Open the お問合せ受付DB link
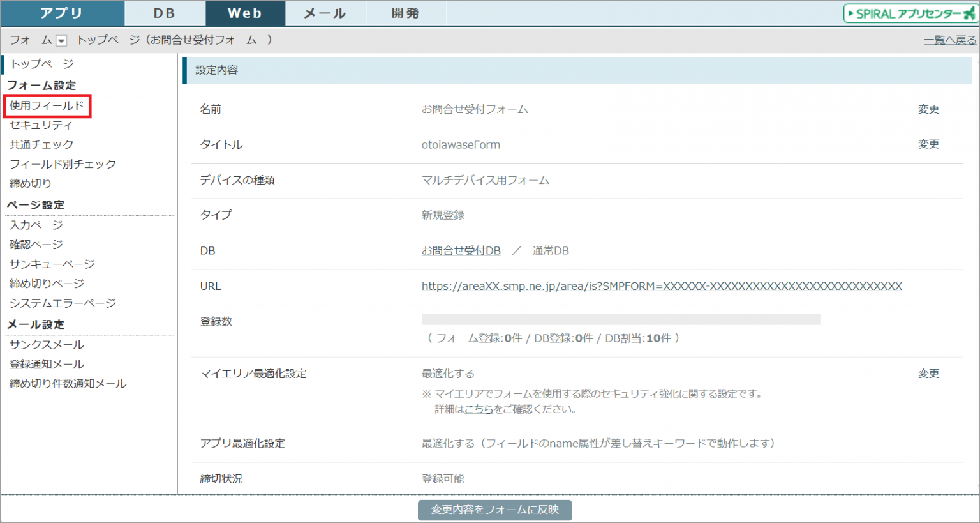Viewport: 980px width, 523px height. pos(461,251)
